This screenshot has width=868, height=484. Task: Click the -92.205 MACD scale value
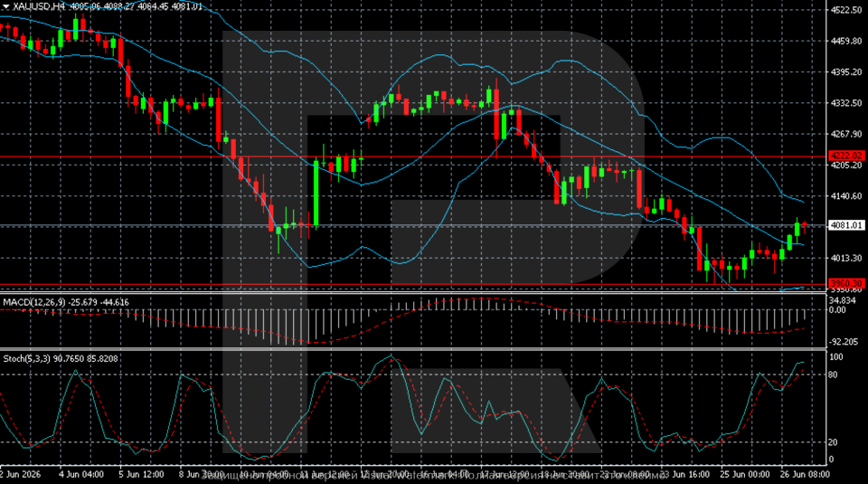pos(844,342)
